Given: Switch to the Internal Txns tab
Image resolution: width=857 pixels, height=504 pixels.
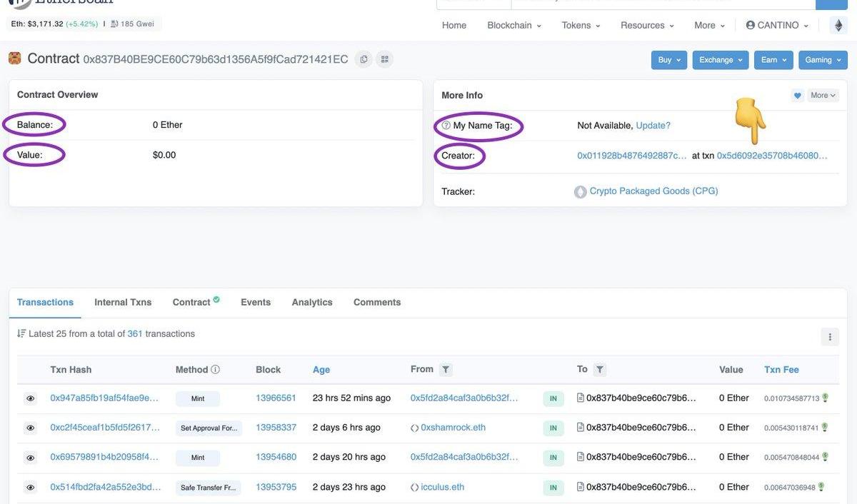Looking at the screenshot, I should [123, 302].
